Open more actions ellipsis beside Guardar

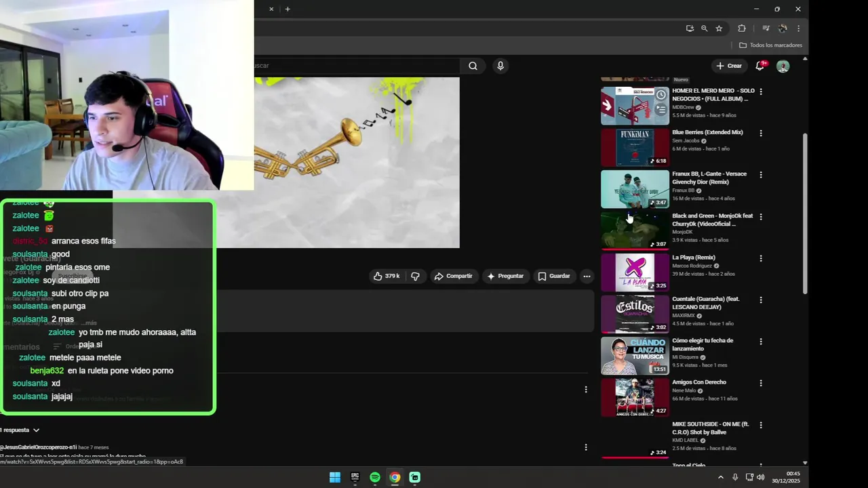pos(587,276)
